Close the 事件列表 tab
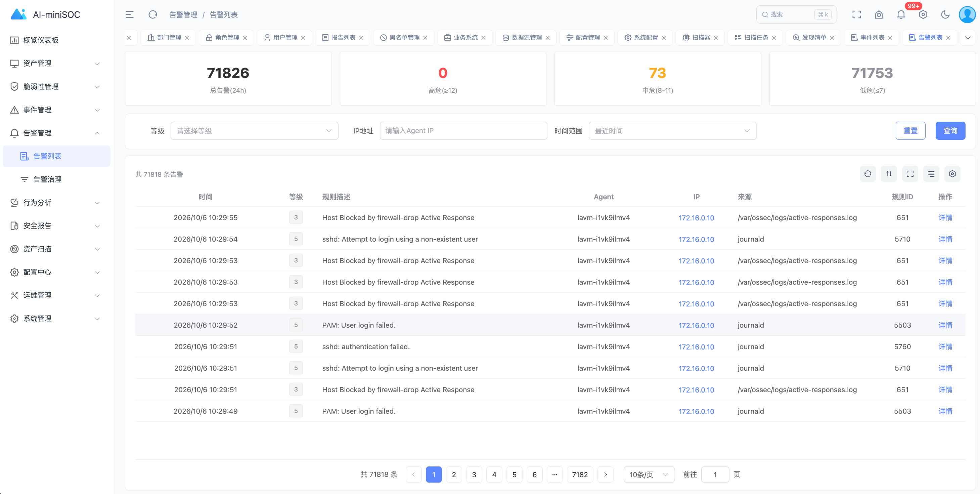The image size is (980, 494). pyautogui.click(x=890, y=38)
